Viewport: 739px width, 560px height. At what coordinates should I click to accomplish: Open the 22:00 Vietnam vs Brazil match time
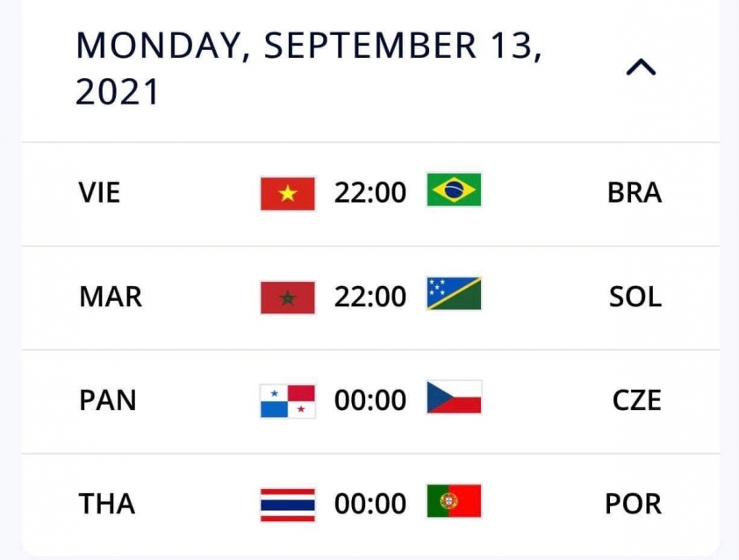[370, 192]
